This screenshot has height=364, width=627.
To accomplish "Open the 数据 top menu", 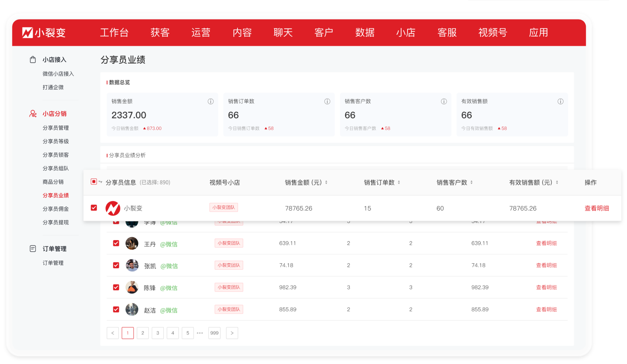I will [365, 32].
